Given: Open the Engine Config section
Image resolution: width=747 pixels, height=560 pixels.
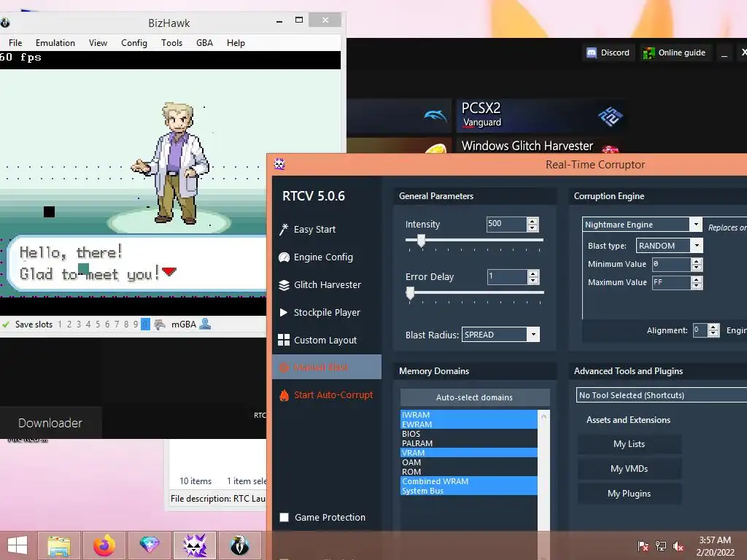Looking at the screenshot, I should click(x=316, y=257).
